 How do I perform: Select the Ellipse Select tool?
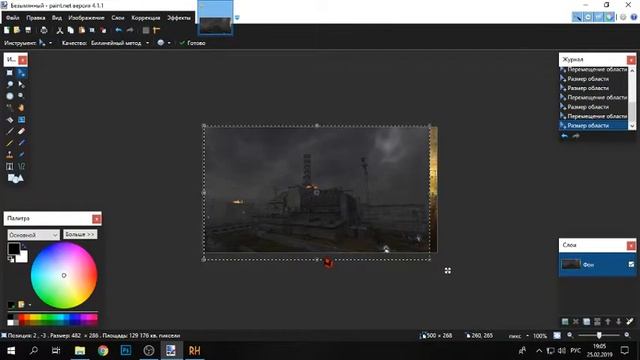click(10, 96)
